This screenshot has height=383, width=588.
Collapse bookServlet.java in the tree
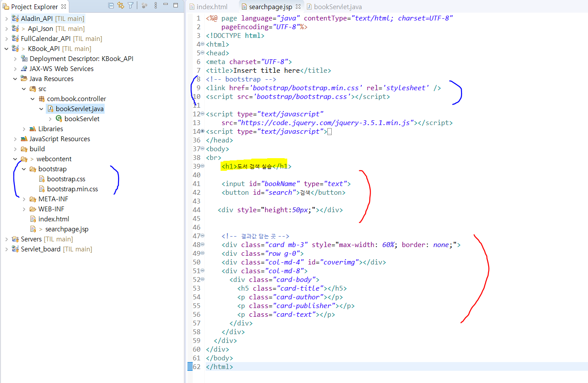coord(41,109)
